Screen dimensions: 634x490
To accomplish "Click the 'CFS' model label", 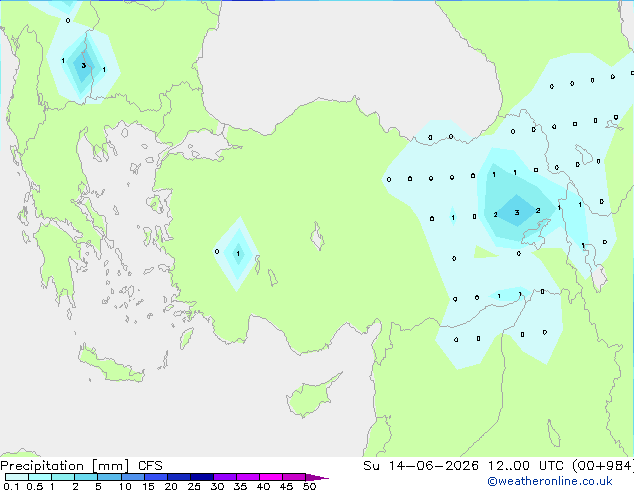I will point(150,466).
